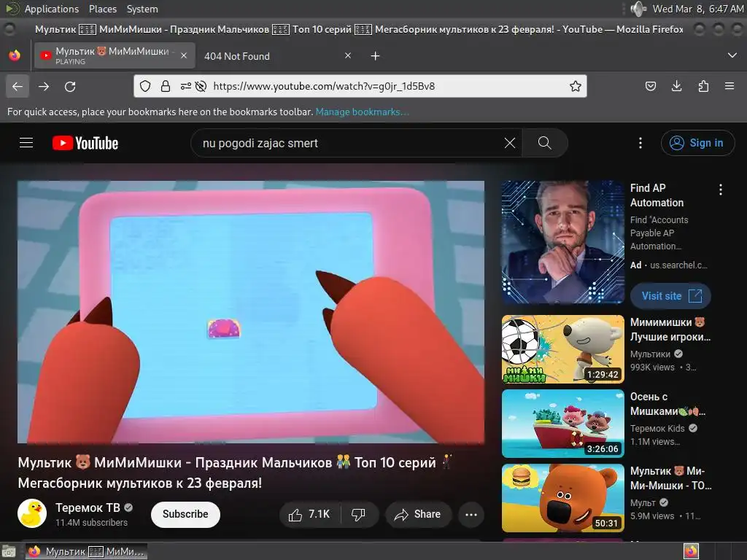
Task: Click the Subscribe button
Action: [x=185, y=514]
